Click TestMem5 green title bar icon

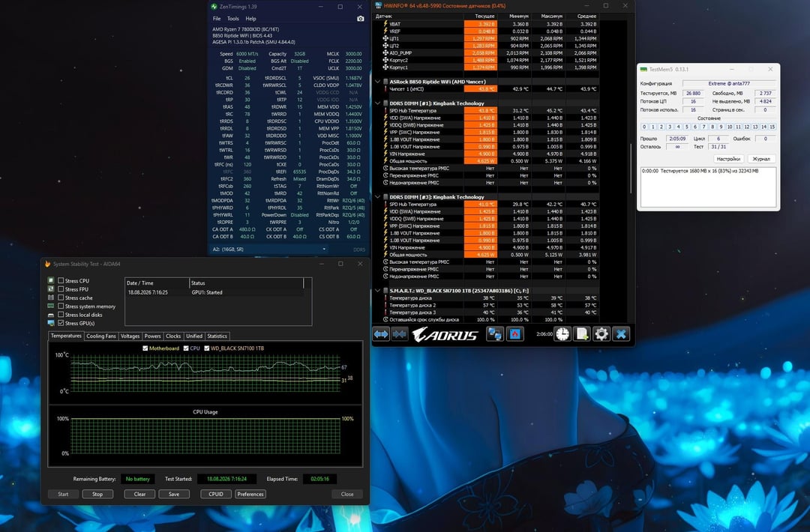pyautogui.click(x=643, y=69)
